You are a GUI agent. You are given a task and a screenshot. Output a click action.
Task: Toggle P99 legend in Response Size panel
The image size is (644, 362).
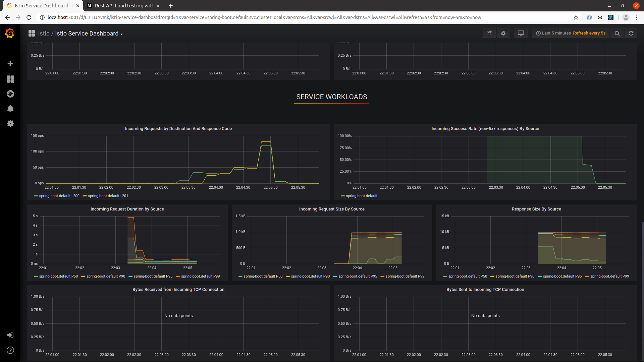click(609, 277)
